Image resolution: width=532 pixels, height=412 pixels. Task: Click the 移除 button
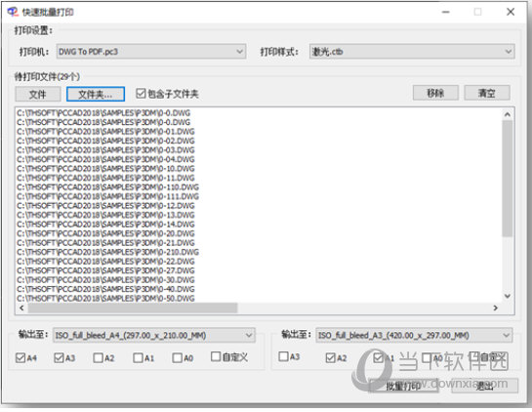pos(435,93)
